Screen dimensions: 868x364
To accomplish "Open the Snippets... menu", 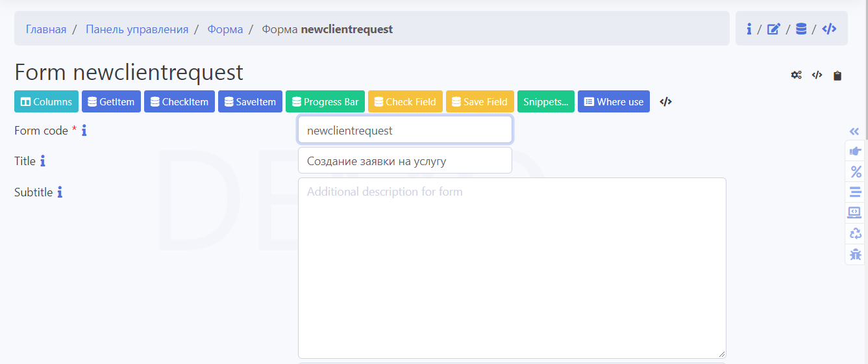I will [x=545, y=101].
